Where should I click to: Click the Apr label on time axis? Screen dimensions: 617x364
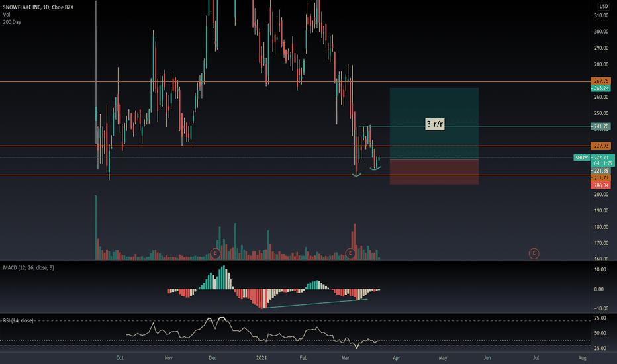click(397, 357)
